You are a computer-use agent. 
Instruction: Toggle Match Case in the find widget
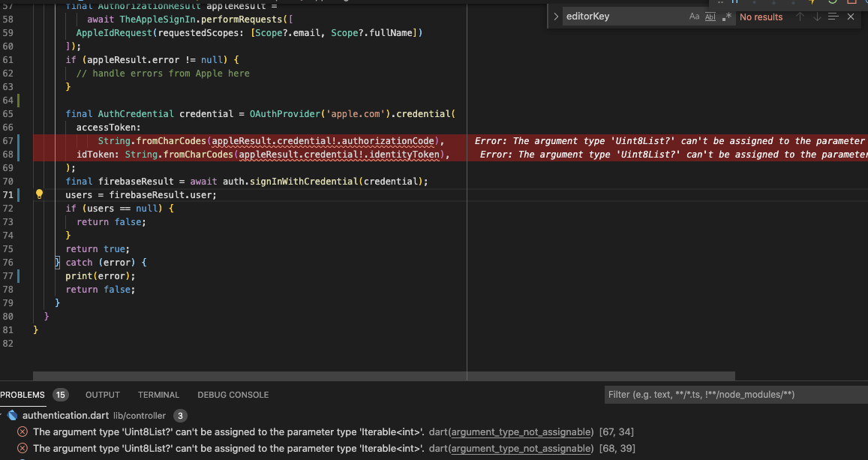[694, 16]
